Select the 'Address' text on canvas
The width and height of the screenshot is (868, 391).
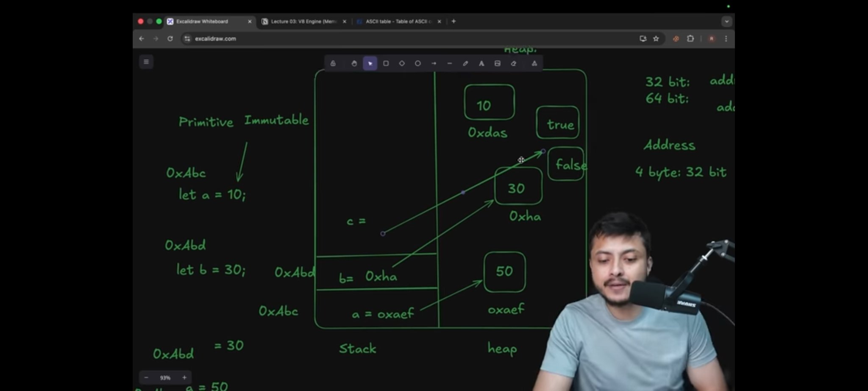click(x=670, y=145)
